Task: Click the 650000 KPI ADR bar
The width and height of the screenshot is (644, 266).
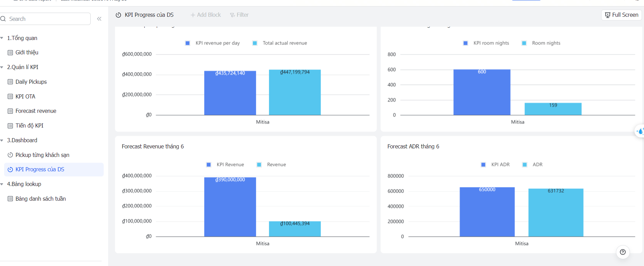Action: click(x=487, y=212)
